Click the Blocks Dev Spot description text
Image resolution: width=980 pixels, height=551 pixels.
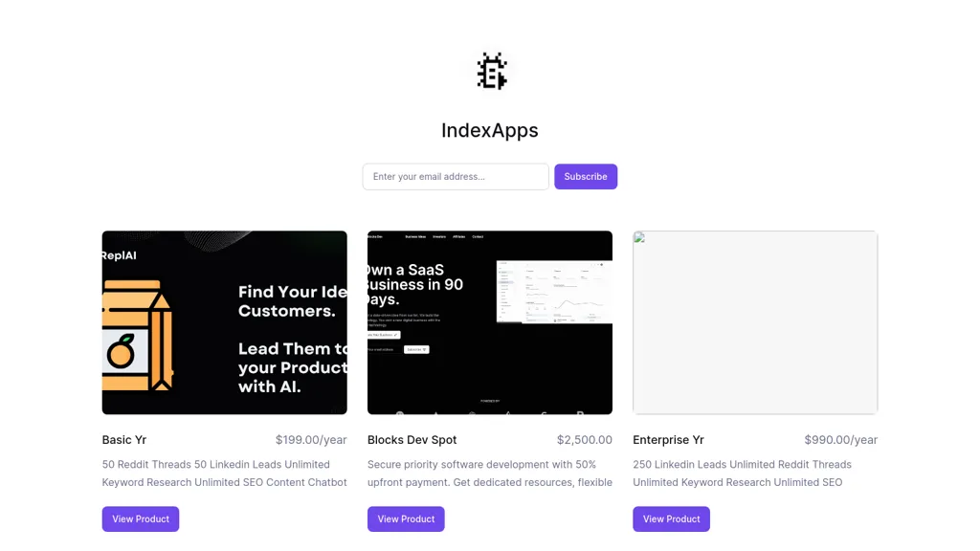[490, 474]
